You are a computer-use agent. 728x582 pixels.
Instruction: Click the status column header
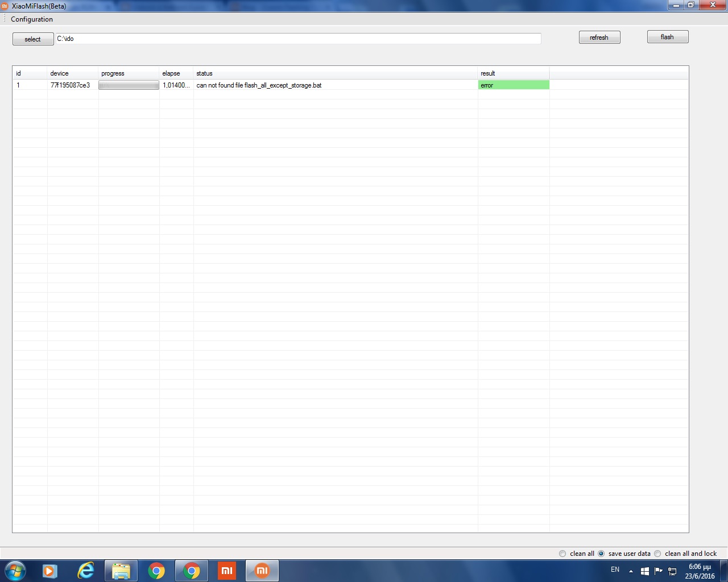pyautogui.click(x=336, y=73)
